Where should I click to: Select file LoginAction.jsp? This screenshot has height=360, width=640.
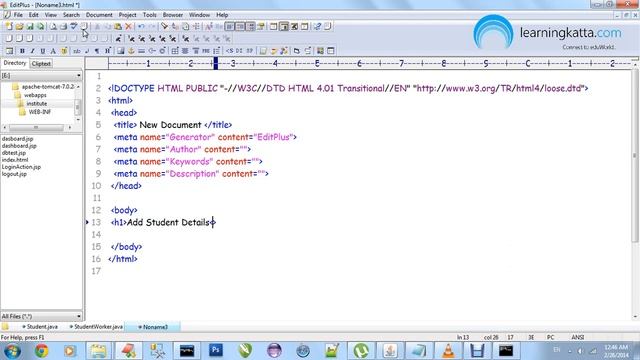tap(21, 167)
